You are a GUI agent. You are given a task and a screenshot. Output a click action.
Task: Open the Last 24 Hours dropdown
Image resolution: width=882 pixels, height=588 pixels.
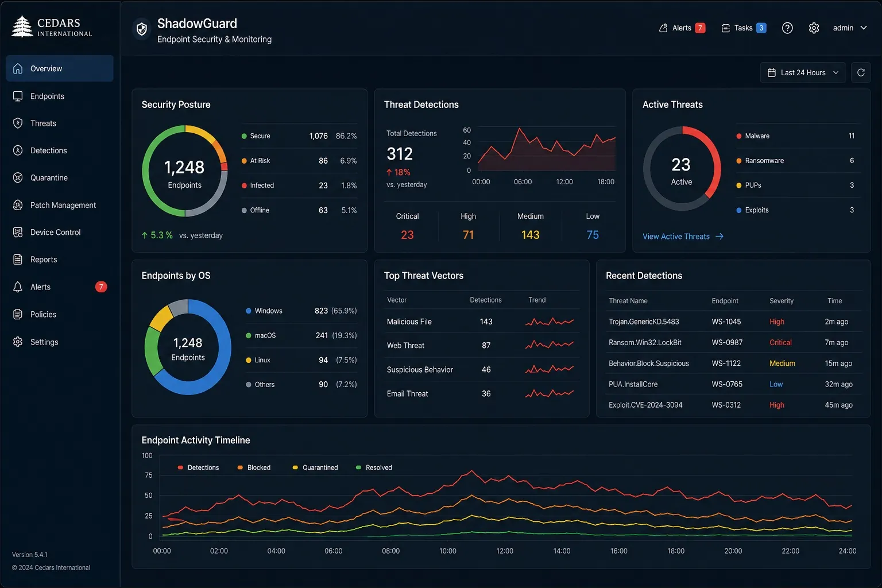click(x=803, y=72)
